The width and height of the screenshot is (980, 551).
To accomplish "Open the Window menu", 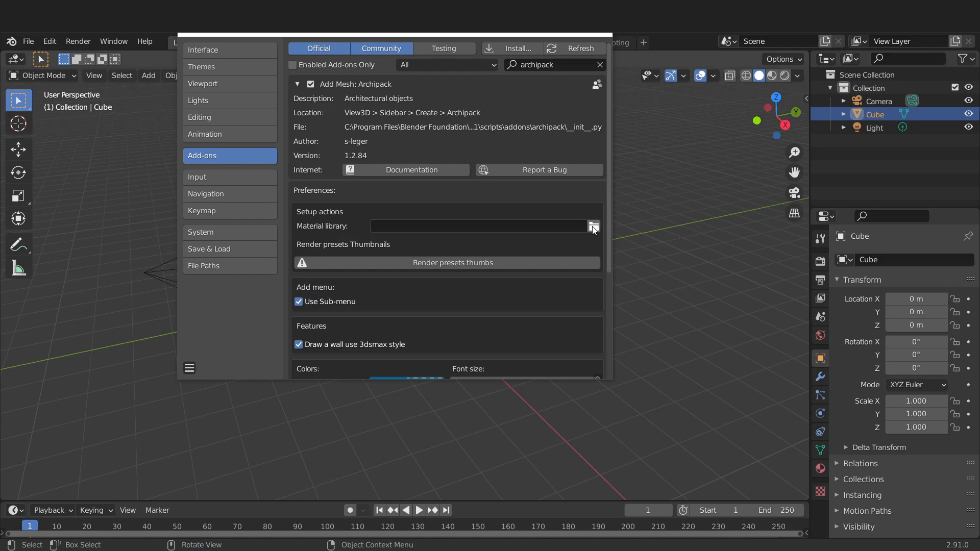I will click(113, 41).
